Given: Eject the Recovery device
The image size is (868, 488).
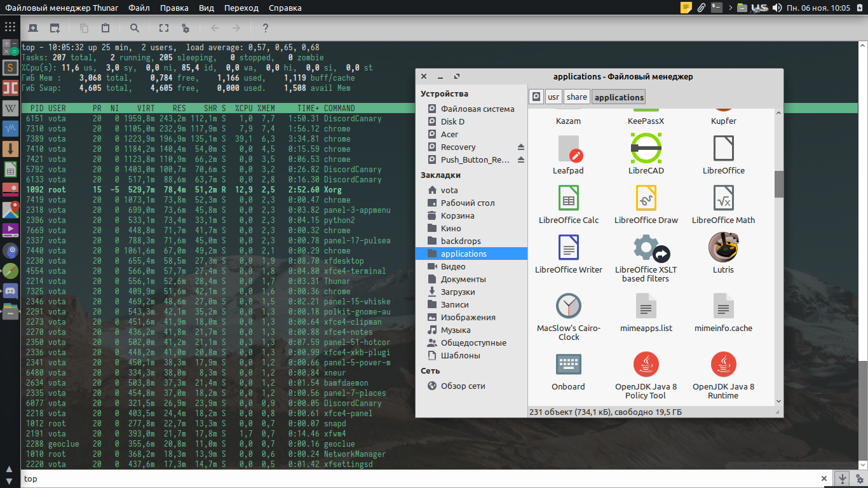Looking at the screenshot, I should pyautogui.click(x=521, y=147).
